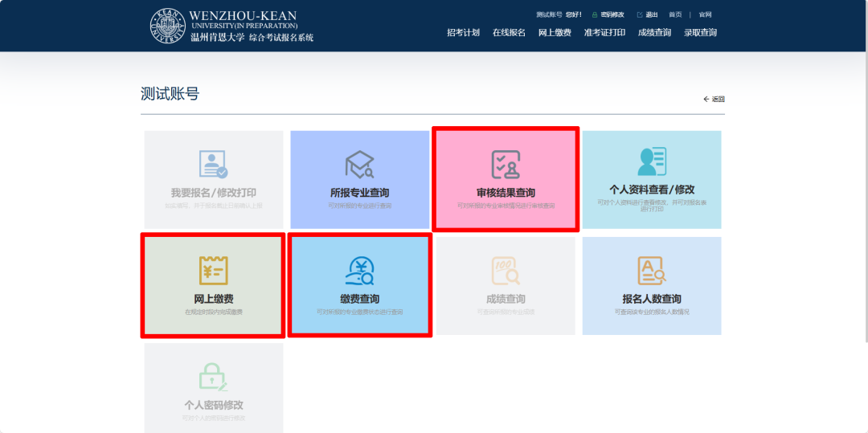Click the 我要报名/修改打印 form icon
868x433 pixels.
pos(213,164)
